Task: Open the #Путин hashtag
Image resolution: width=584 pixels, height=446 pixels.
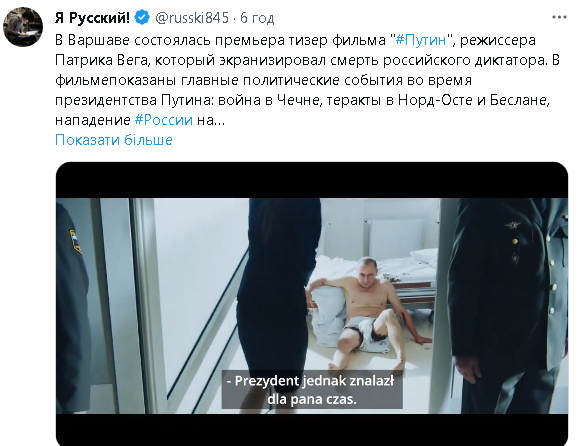Action: [x=421, y=40]
